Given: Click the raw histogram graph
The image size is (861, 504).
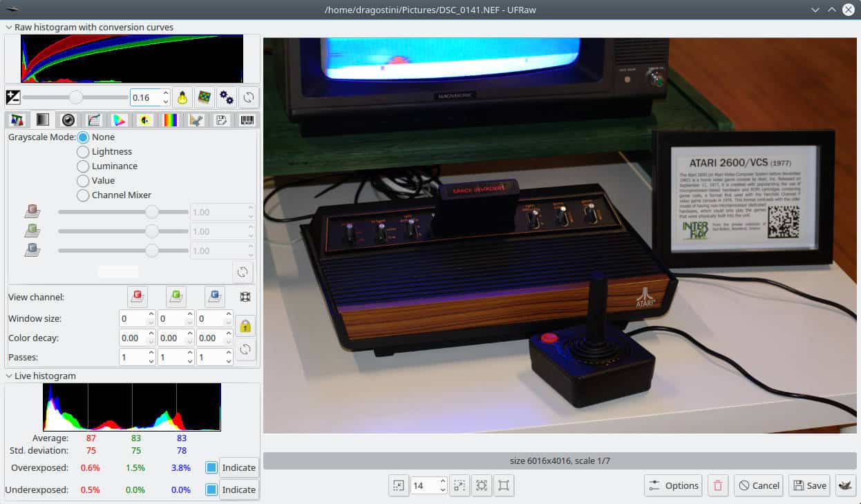Looking at the screenshot, I should click(132, 59).
